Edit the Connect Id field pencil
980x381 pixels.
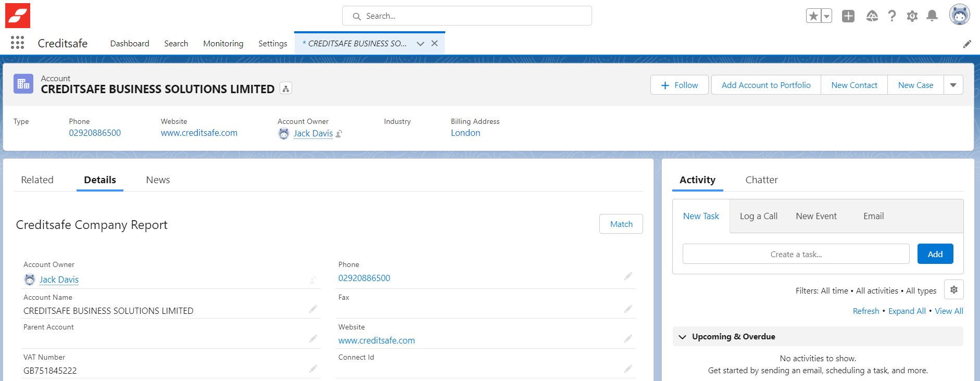(x=628, y=369)
